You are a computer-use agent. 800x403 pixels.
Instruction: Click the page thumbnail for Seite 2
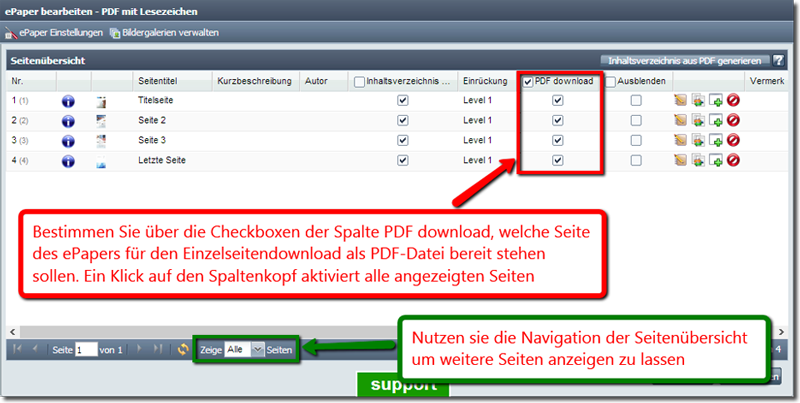(101, 121)
